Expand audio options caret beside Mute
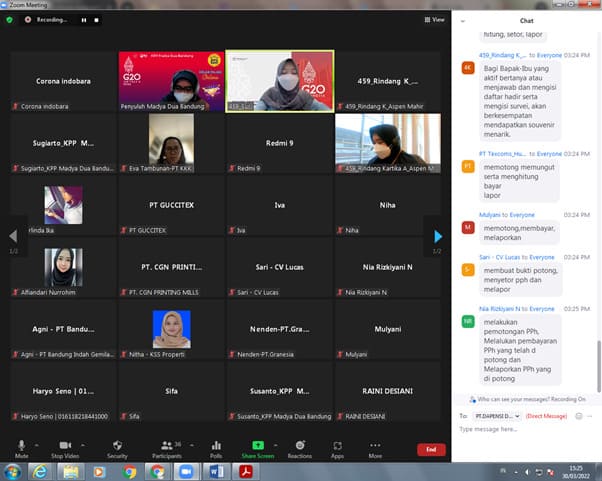This screenshot has width=602, height=481. (x=38, y=443)
